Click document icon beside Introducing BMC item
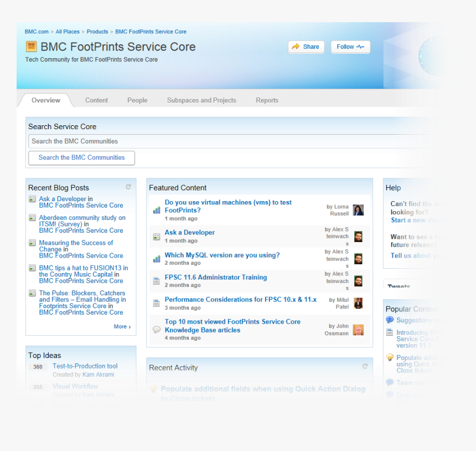This screenshot has width=476, height=451. [390, 332]
